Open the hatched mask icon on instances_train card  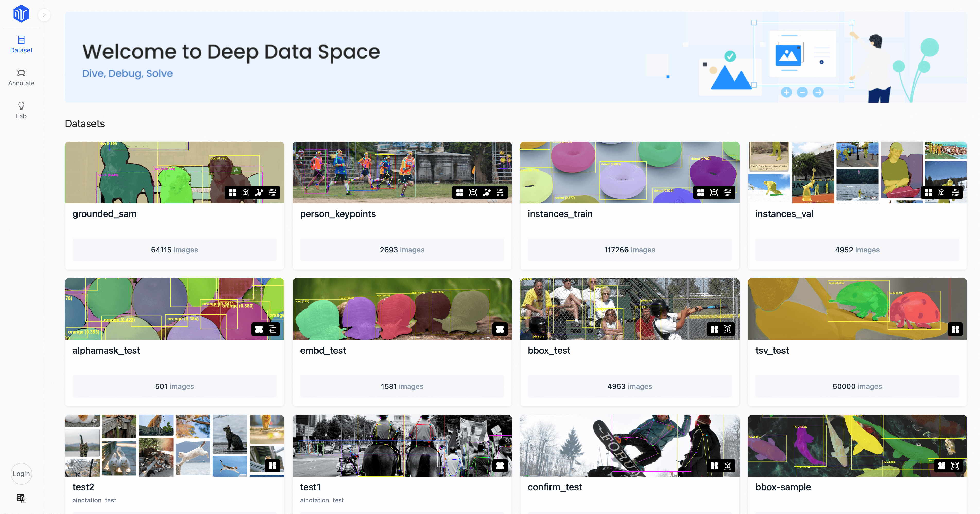(x=728, y=193)
